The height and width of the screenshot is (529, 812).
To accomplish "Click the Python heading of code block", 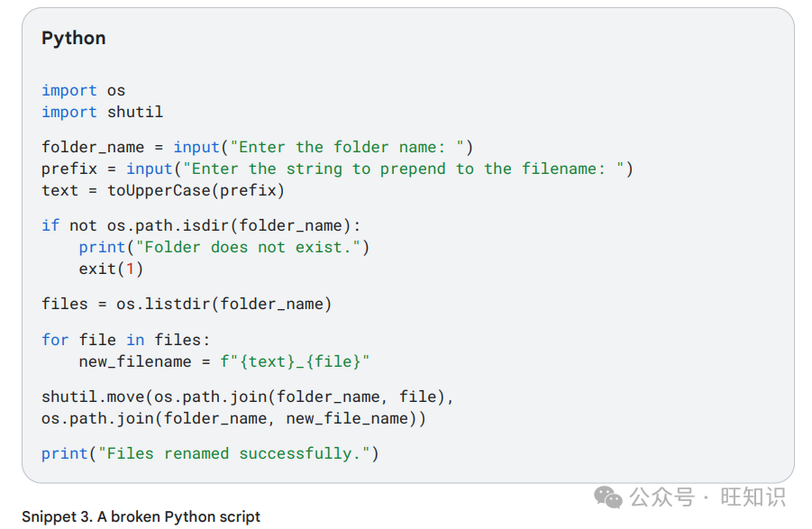I will 74,39.
